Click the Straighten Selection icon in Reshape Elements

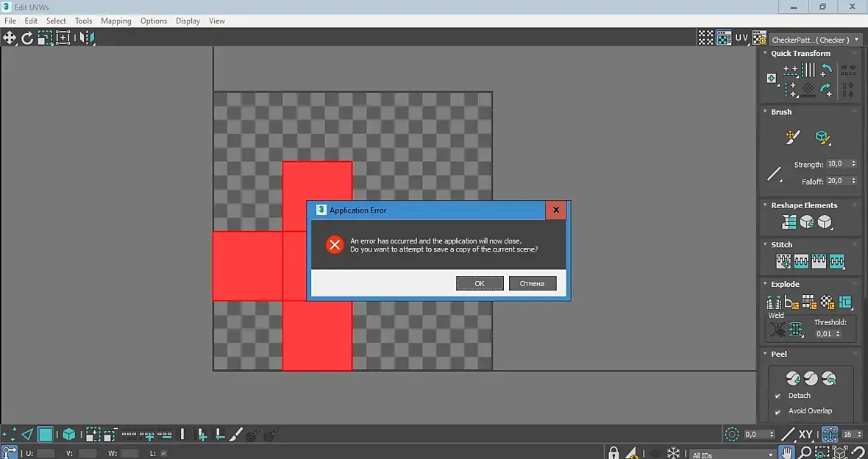[789, 222]
